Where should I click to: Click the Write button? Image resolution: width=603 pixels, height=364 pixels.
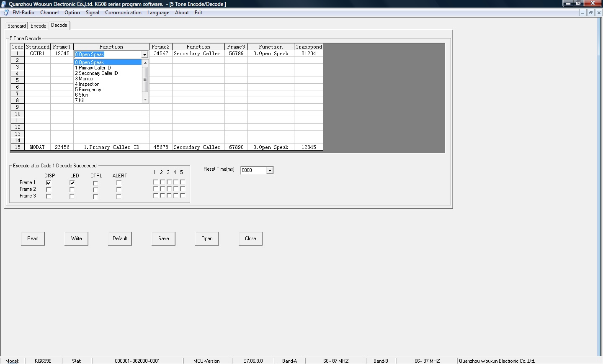(x=76, y=238)
